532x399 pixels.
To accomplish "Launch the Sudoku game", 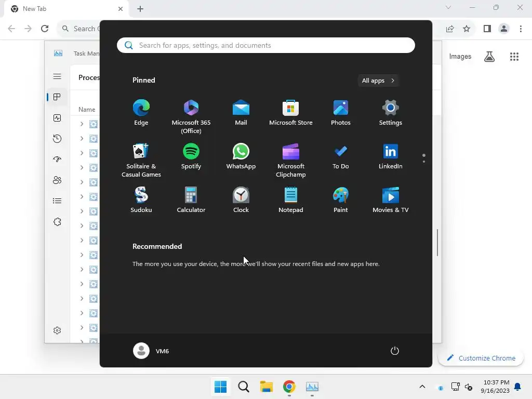I will pyautogui.click(x=141, y=200).
